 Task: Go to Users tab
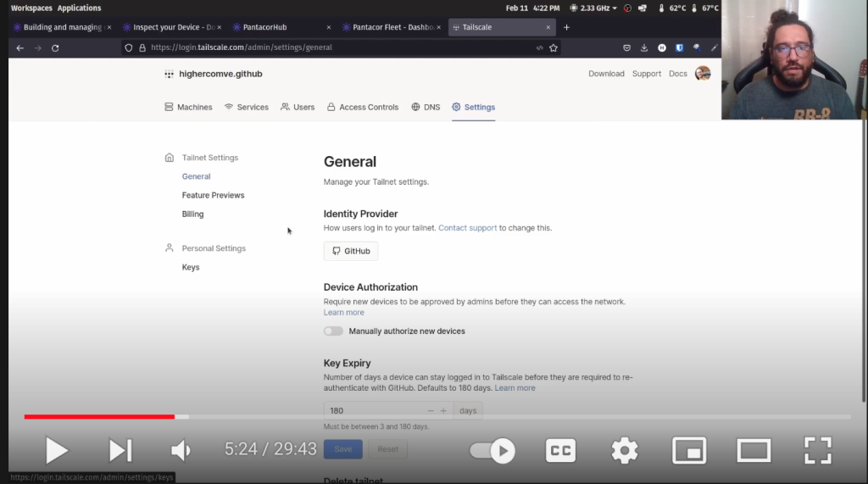pos(298,107)
